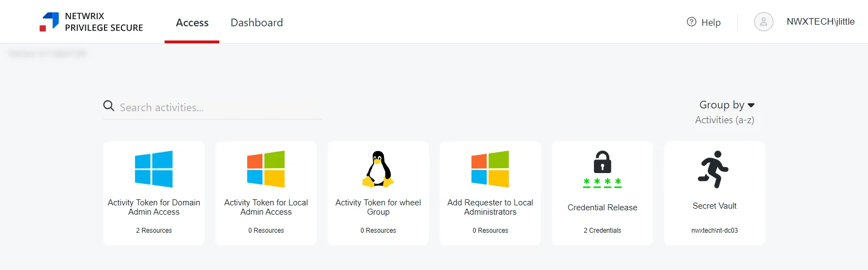Expand the Group by dropdown
The height and width of the screenshot is (270, 868).
(727, 105)
